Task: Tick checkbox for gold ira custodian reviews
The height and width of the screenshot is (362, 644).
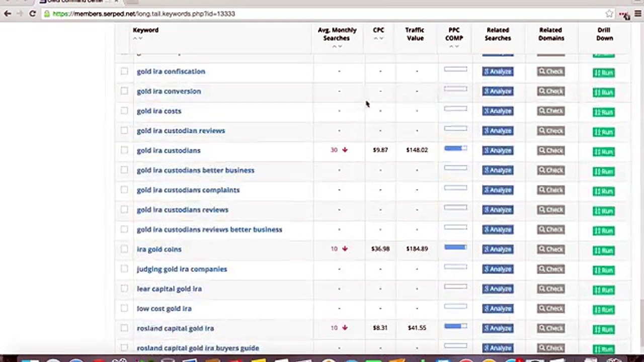Action: [x=124, y=131]
